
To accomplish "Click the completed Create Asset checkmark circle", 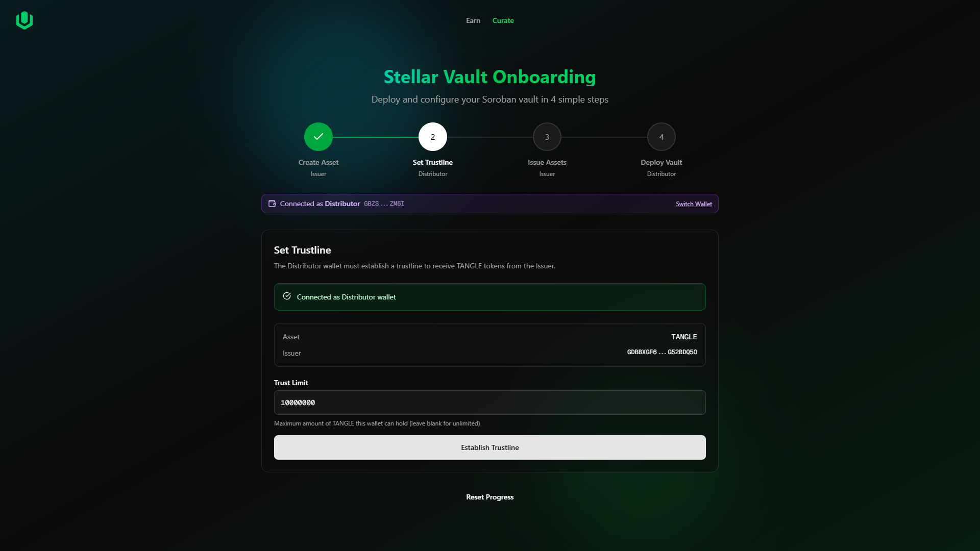I will (x=318, y=137).
